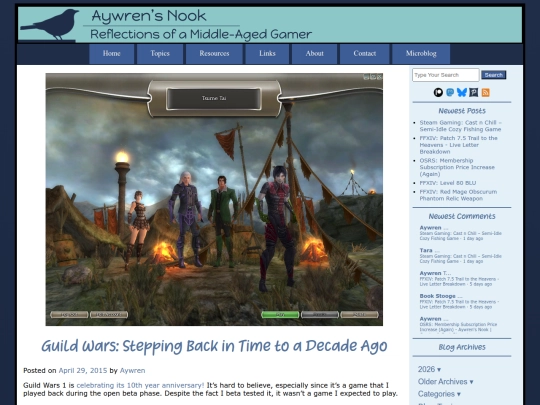
Task: Click the Blog Archives heading
Action: (462, 347)
